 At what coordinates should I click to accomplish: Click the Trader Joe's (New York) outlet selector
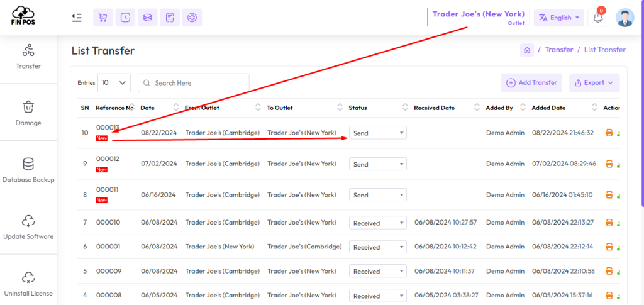[x=479, y=17]
